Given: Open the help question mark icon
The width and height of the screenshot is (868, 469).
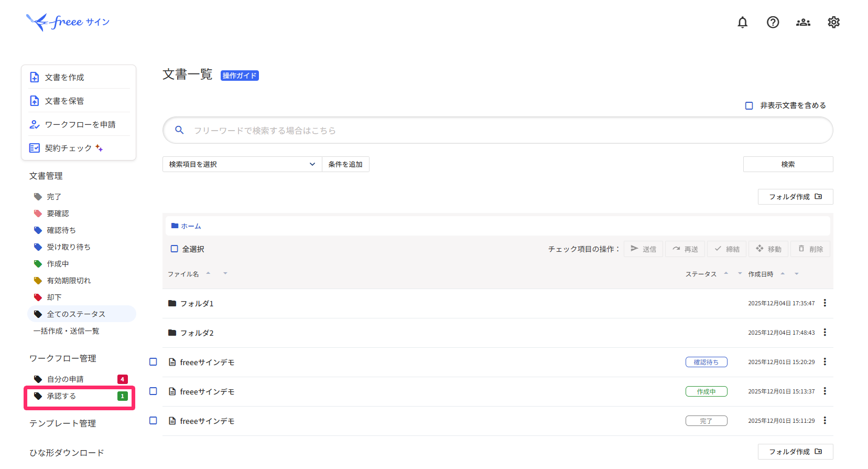Looking at the screenshot, I should 773,22.
